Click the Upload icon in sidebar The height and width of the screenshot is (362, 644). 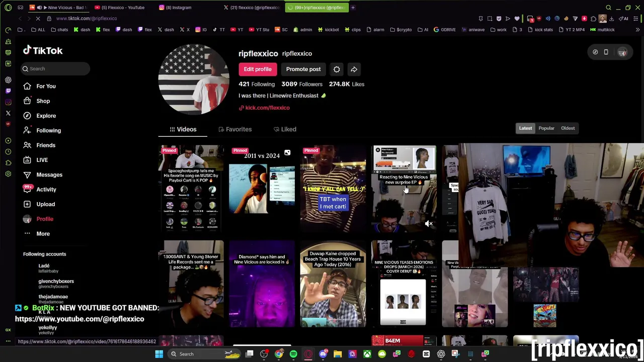tap(27, 204)
